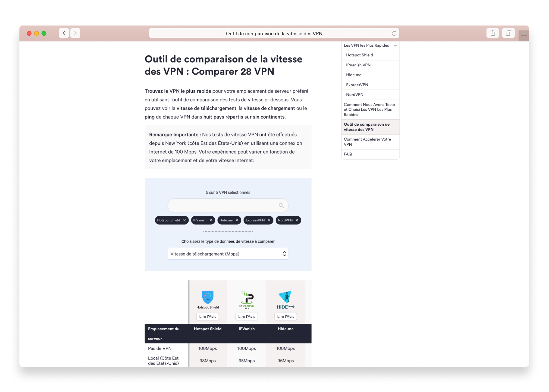This screenshot has height=392, width=549.
Task: Open the share icon in the toolbar
Action: coord(493,33)
